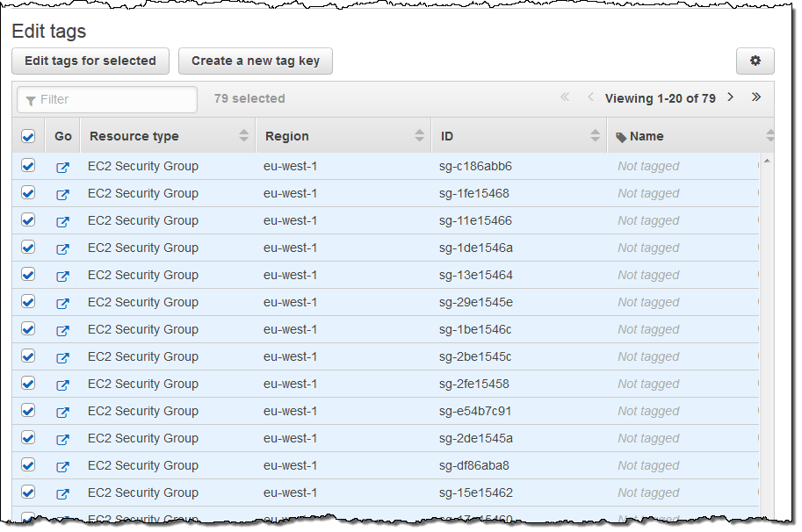The height and width of the screenshot is (532, 802).
Task: Open the sg-c186abb6 resource via Go icon
Action: point(62,167)
